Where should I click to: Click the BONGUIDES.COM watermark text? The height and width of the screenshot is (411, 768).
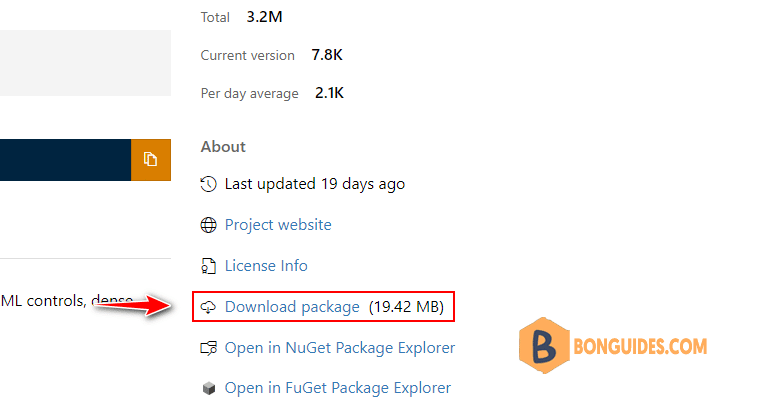[640, 347]
